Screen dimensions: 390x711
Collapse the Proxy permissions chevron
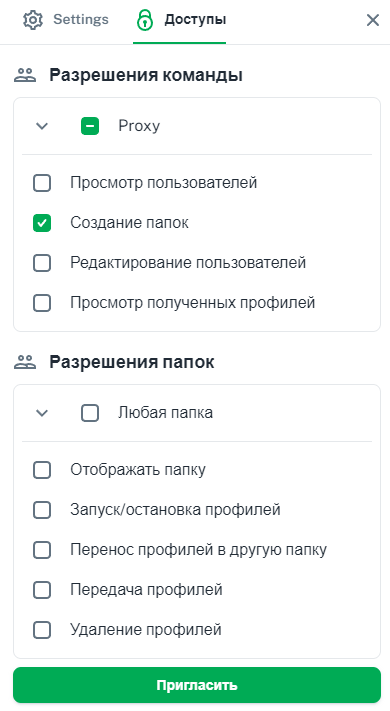click(x=42, y=126)
